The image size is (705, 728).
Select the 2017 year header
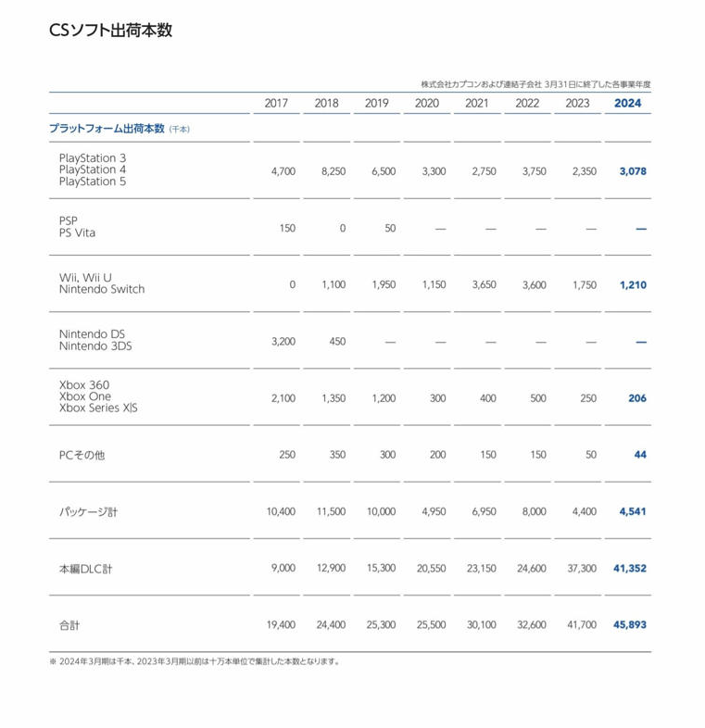click(x=276, y=103)
